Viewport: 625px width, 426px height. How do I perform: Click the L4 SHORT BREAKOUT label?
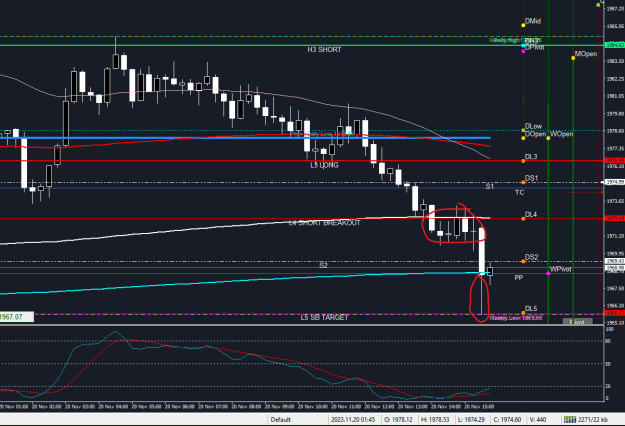pos(324,223)
